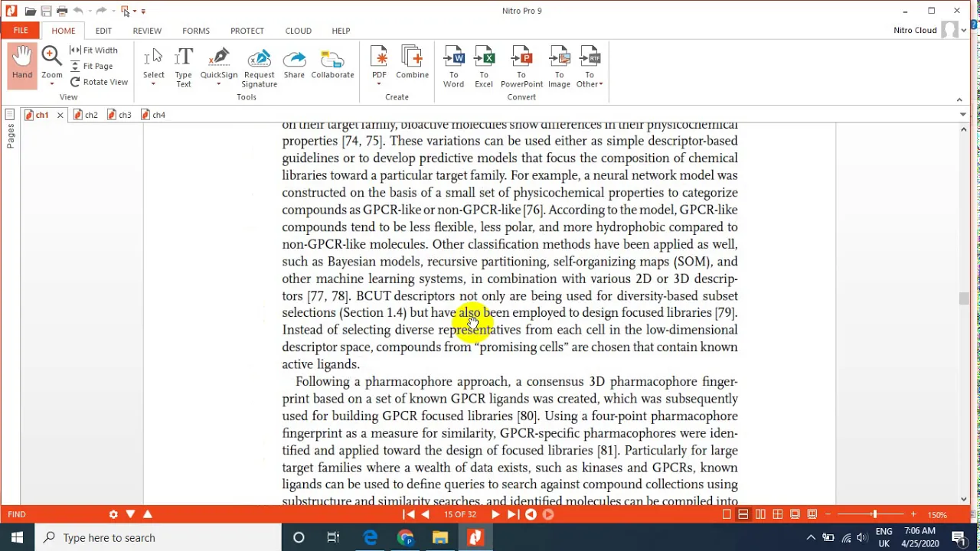Switch to the EDIT ribbon tab
Viewport: 980px width, 551px height.
click(103, 31)
